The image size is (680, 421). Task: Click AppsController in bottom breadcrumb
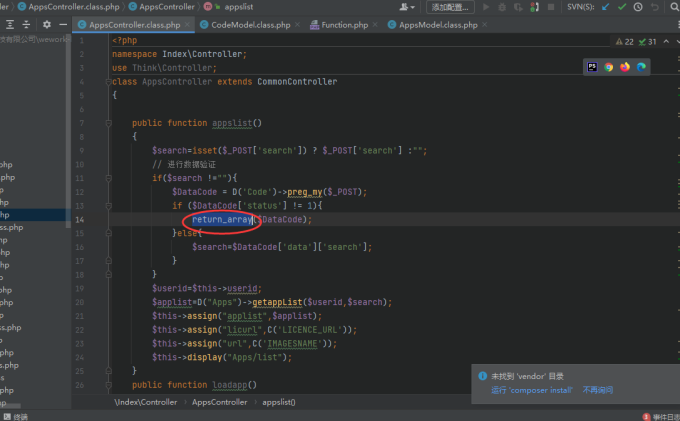(219, 402)
